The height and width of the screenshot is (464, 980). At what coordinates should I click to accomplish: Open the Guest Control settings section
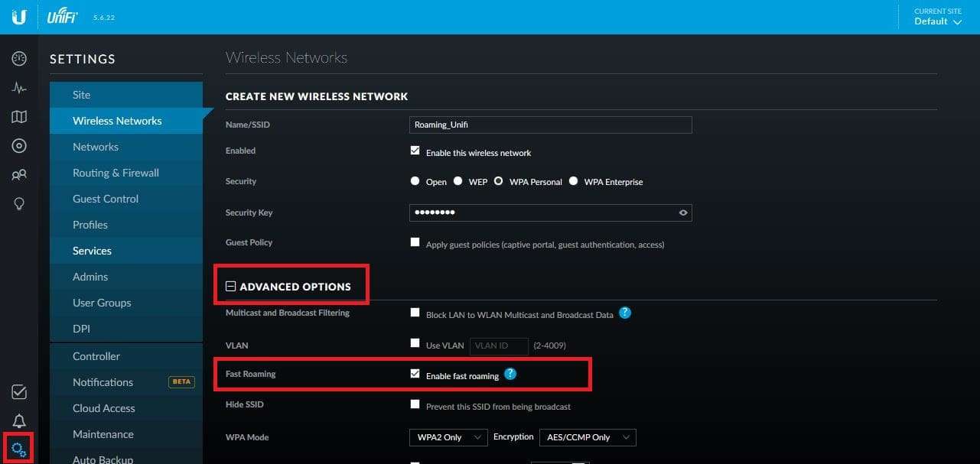(x=106, y=199)
